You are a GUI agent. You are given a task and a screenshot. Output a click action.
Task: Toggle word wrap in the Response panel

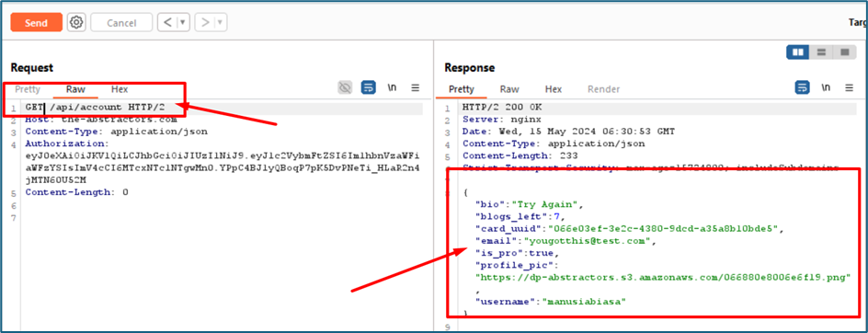click(x=803, y=87)
